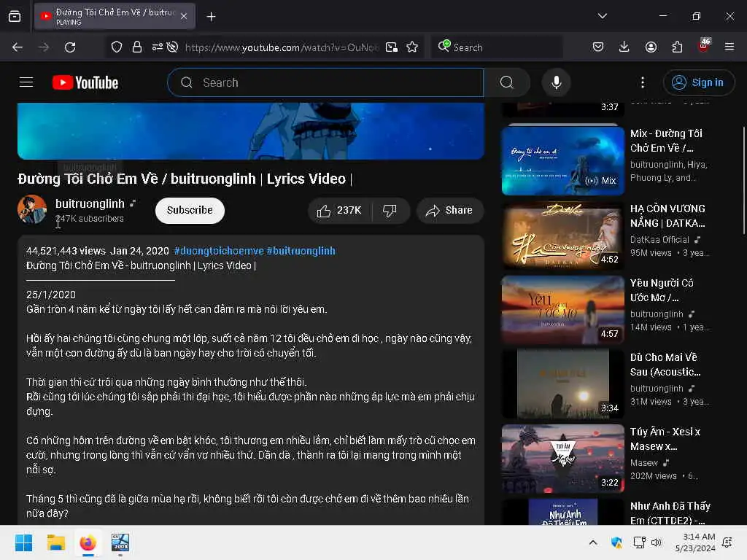
Task: Open Firefox application hamburger menu
Action: click(x=729, y=47)
